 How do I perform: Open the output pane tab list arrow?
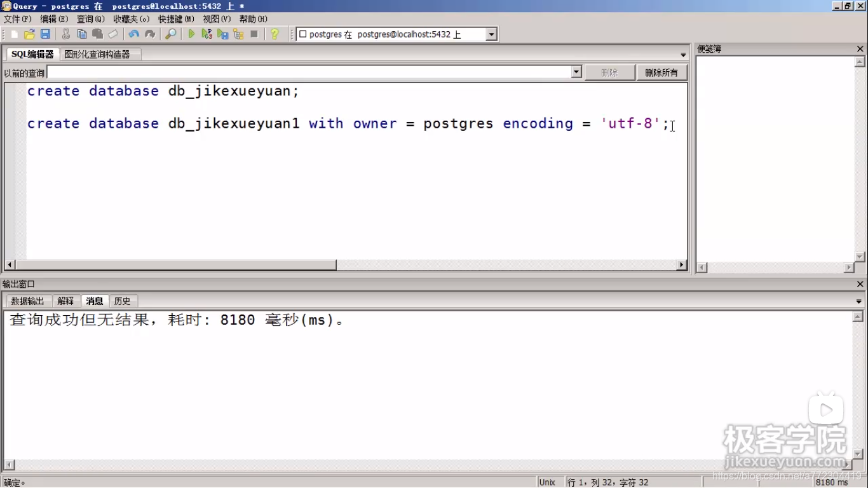(x=859, y=301)
